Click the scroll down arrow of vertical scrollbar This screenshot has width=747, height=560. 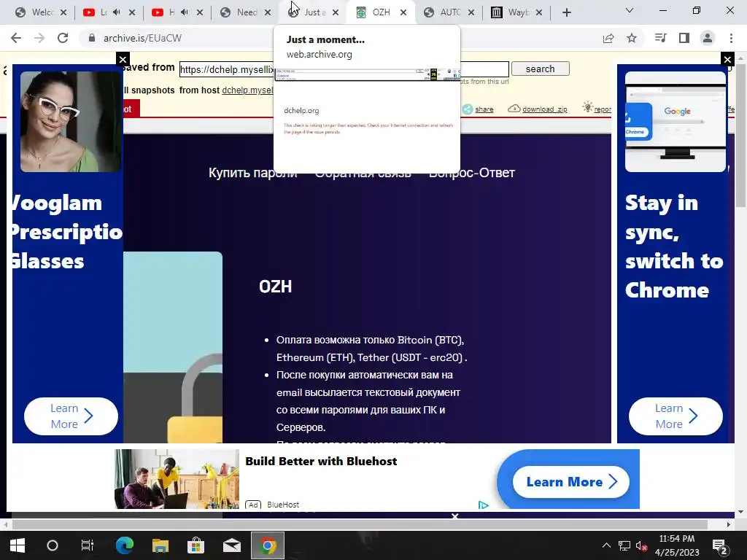(x=740, y=513)
